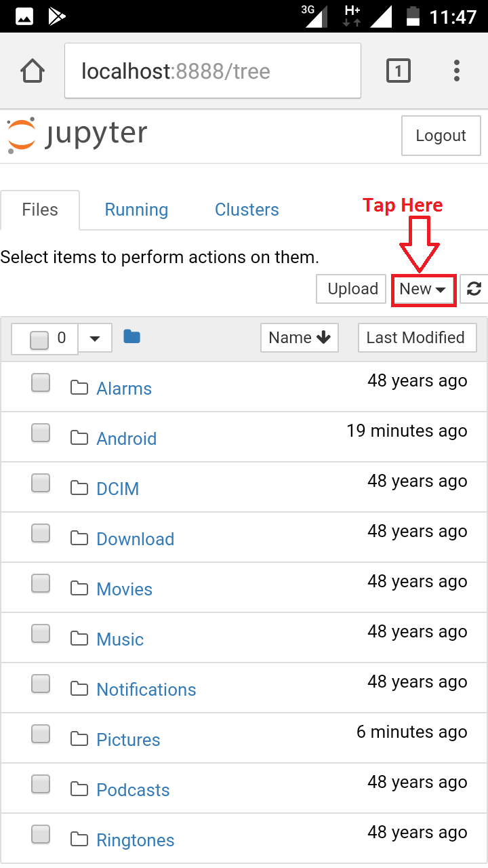Click the blue folder icon in header row
This screenshot has height=868, width=488.
click(131, 336)
